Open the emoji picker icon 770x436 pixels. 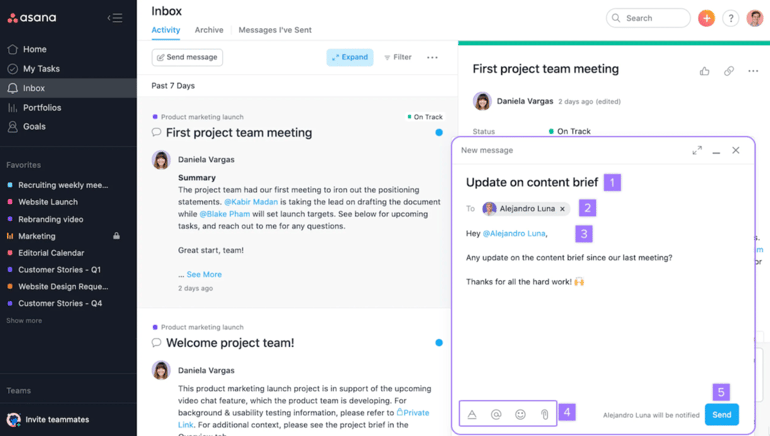click(x=521, y=414)
